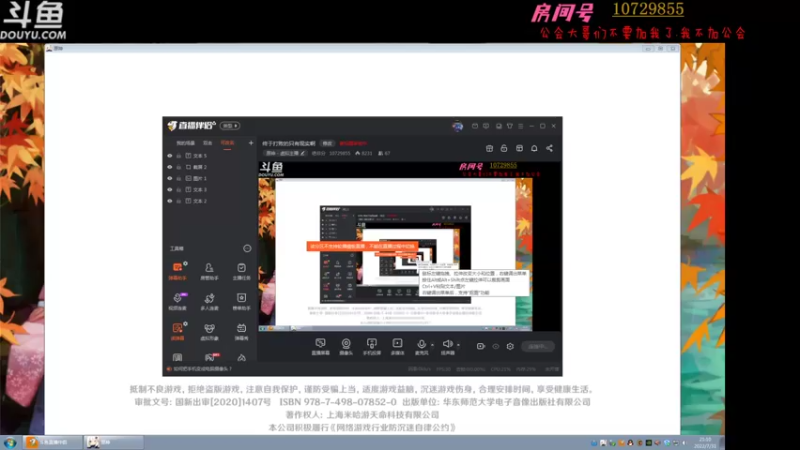800x450 pixels.
Task: Toggle the preview eye icon in bottom bar
Action: point(495,346)
